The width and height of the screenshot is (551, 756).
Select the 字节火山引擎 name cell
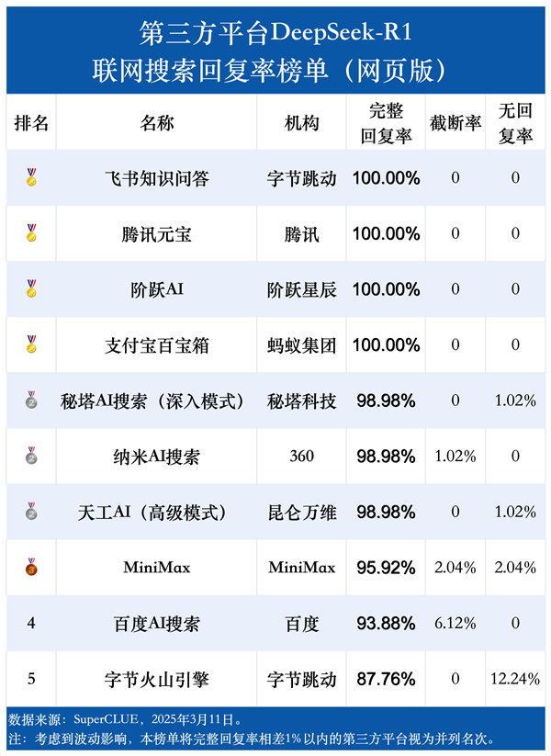point(157,680)
